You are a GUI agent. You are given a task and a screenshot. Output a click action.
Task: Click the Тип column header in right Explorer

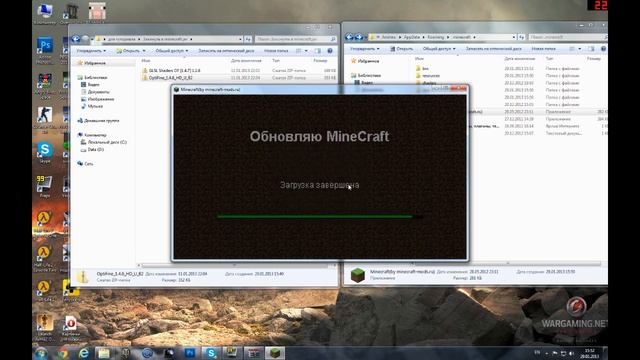point(549,59)
